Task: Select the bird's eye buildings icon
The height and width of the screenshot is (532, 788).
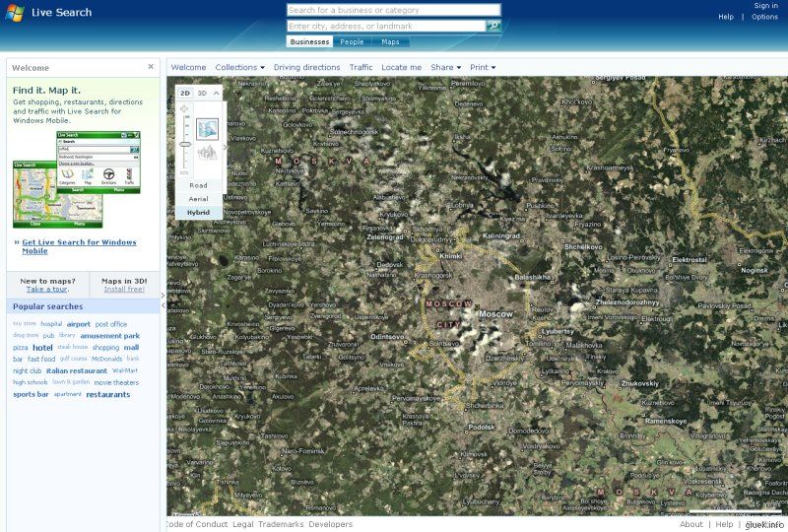Action: pyautogui.click(x=207, y=152)
